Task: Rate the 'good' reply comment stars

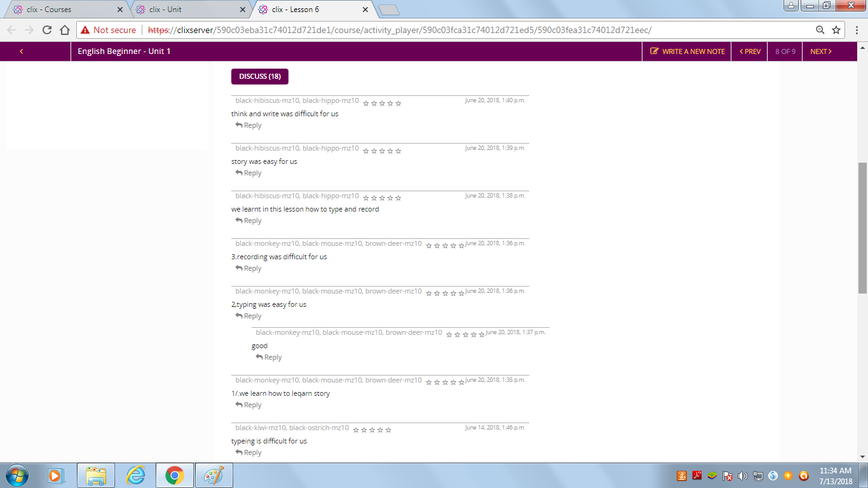Action: click(465, 334)
